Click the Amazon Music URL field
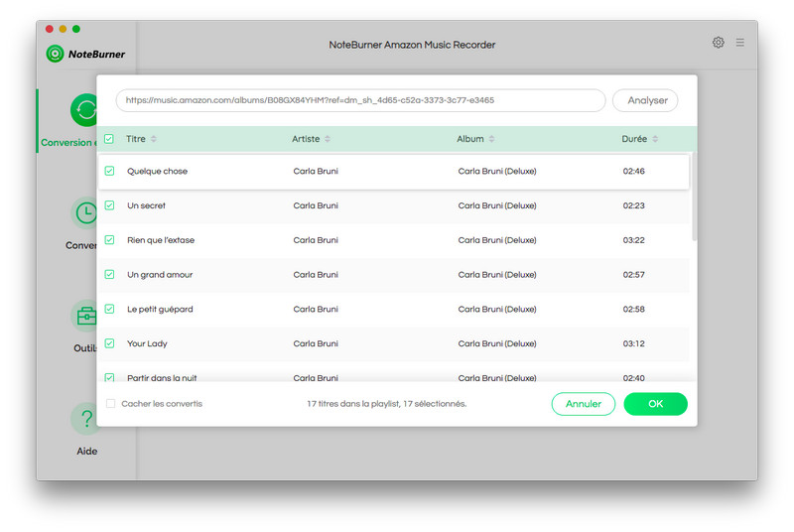This screenshot has width=794, height=532. click(360, 100)
